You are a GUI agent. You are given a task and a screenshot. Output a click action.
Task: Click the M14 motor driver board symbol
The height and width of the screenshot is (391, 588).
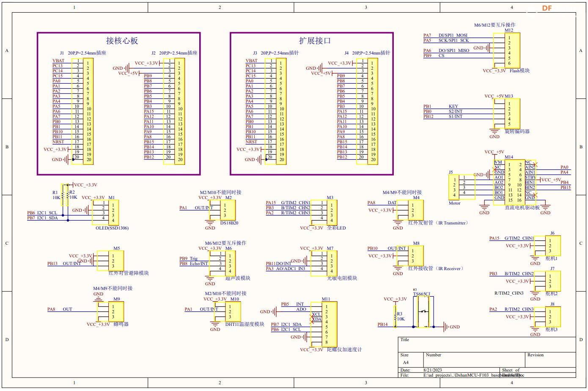(x=515, y=183)
